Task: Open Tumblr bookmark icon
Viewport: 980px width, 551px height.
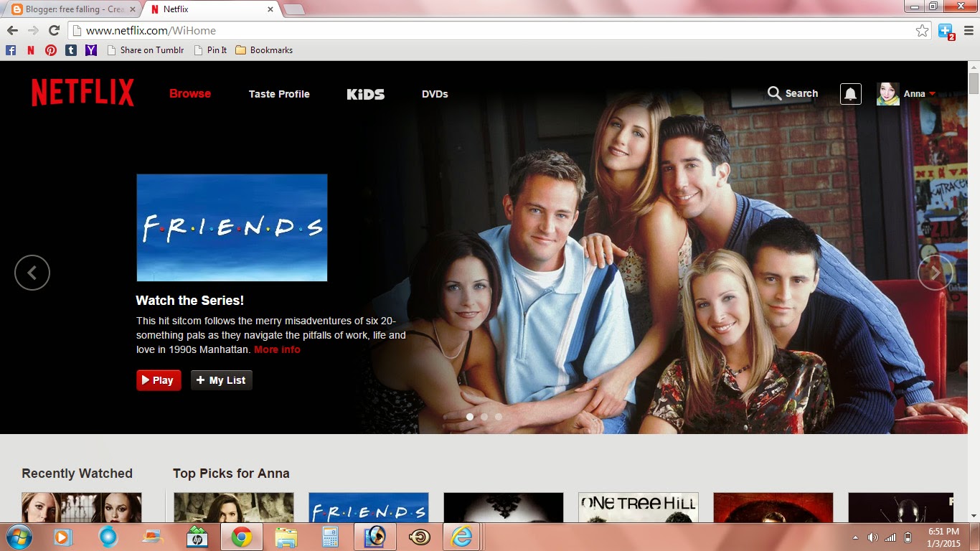Action: [x=71, y=50]
